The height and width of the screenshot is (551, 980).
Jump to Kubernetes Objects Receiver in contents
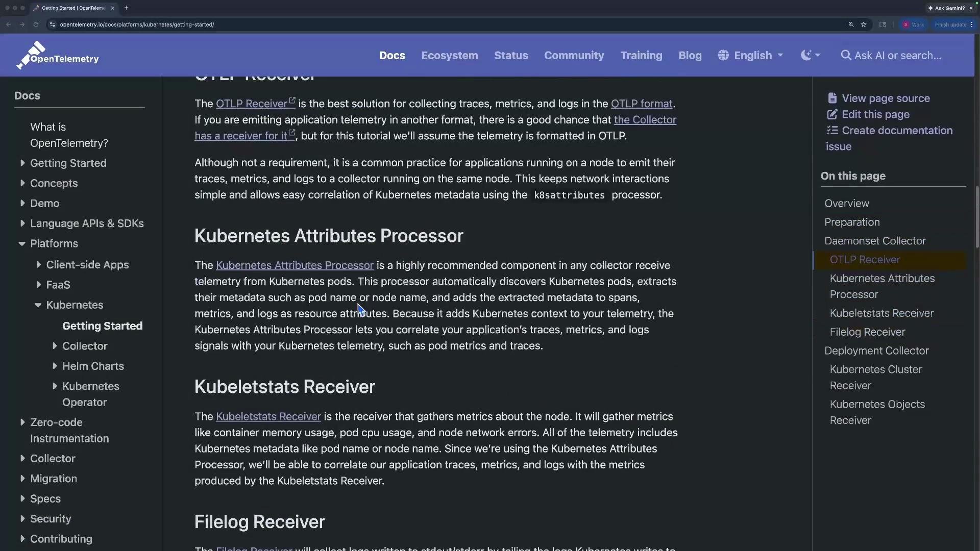tap(877, 412)
